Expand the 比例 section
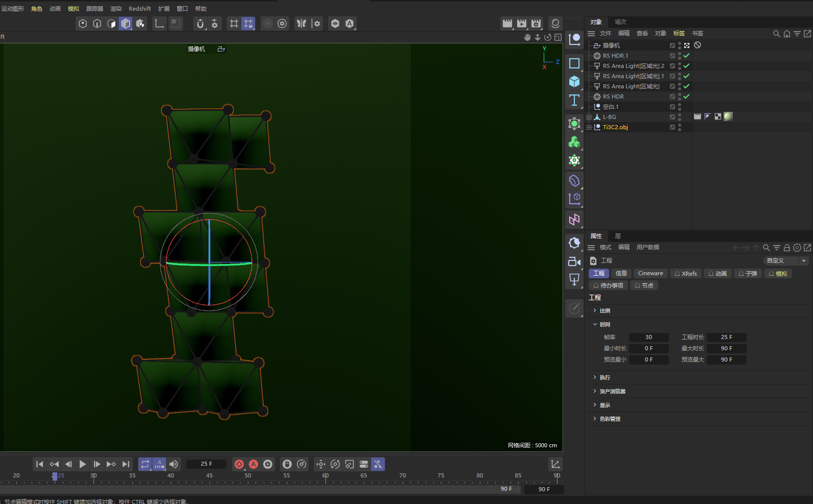The height and width of the screenshot is (504, 813). click(x=595, y=310)
